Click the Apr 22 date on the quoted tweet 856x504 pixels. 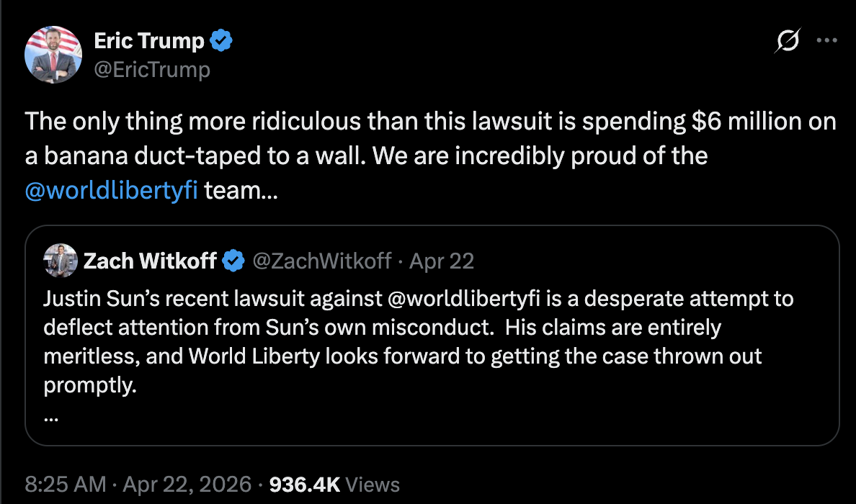tap(442, 261)
